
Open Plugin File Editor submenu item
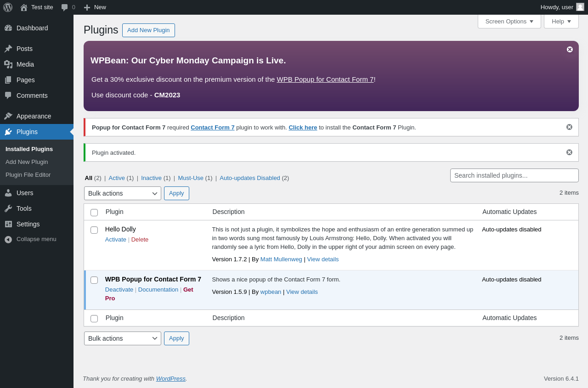[28, 174]
